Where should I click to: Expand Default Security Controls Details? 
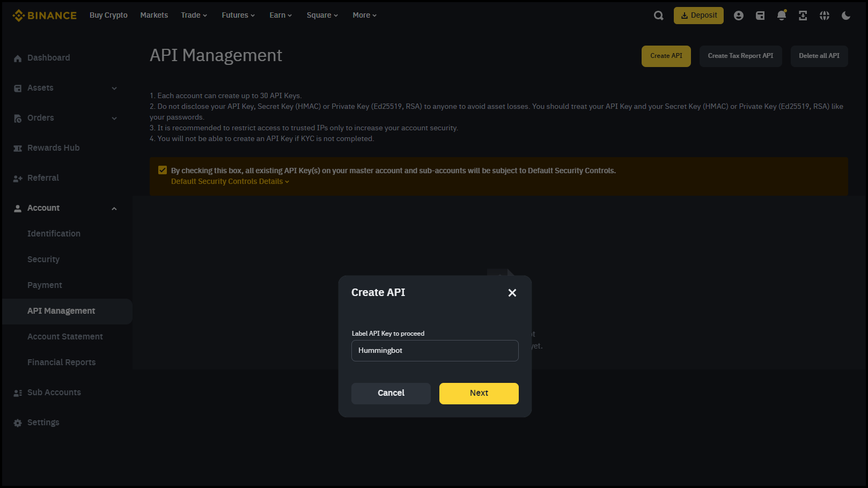[230, 182]
